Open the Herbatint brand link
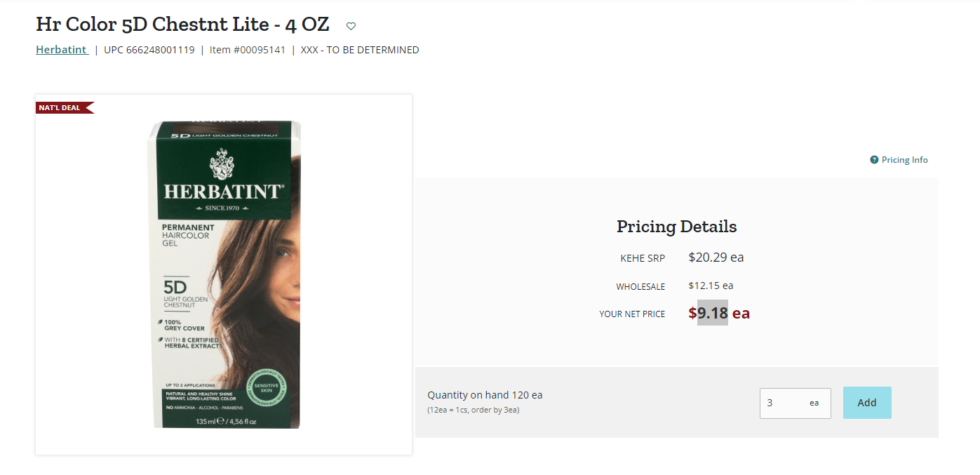The height and width of the screenshot is (475, 980). coord(62,50)
